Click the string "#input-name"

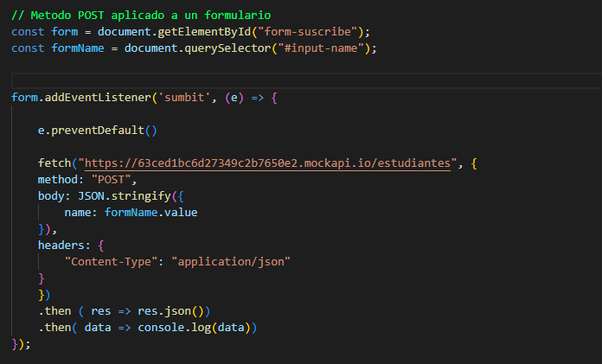click(x=321, y=48)
